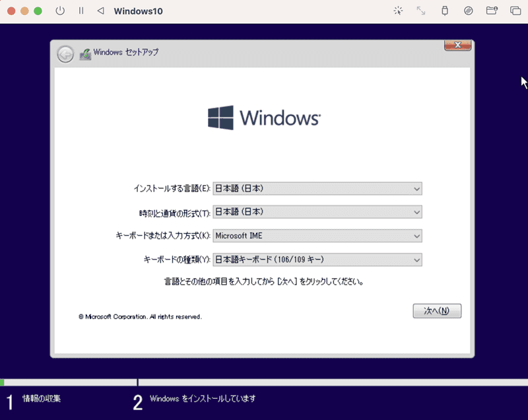Screen dimensions: 528x420
Task: Click the 'インストールする言語(E):' label
Action: click(x=172, y=189)
